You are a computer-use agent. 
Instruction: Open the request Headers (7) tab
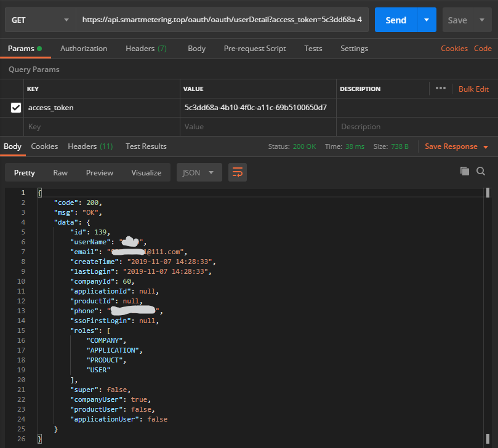pos(146,49)
